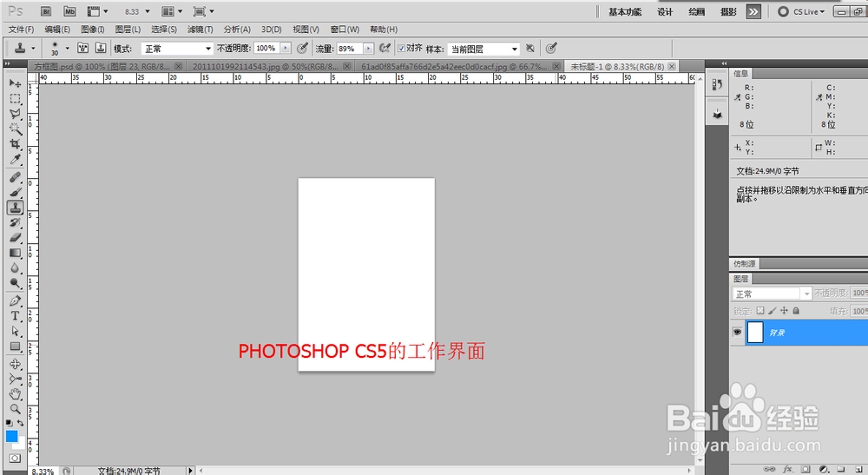The image size is (868, 475).
Task: Open the flow slider arrow
Action: [368, 48]
